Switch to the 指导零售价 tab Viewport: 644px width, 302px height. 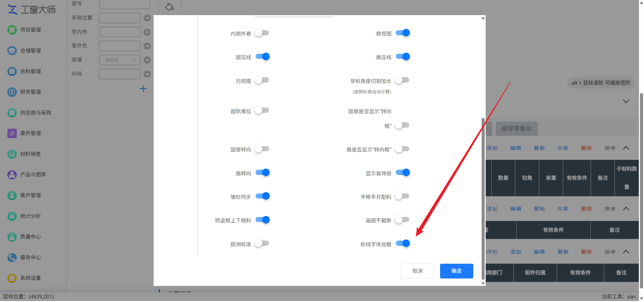tap(517, 129)
